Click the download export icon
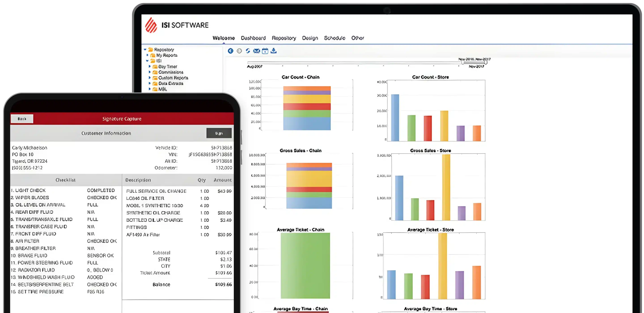This screenshot has width=644, height=313. coord(273,51)
